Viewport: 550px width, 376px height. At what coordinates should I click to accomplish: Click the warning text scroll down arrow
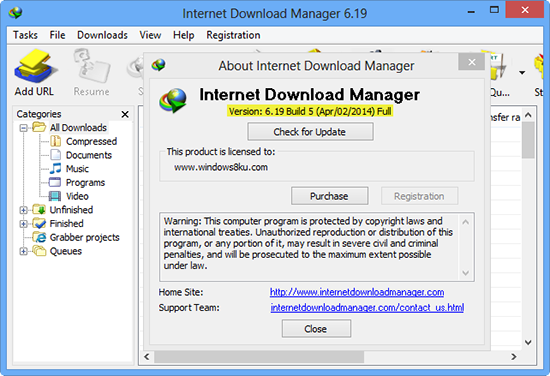pyautogui.click(x=465, y=273)
